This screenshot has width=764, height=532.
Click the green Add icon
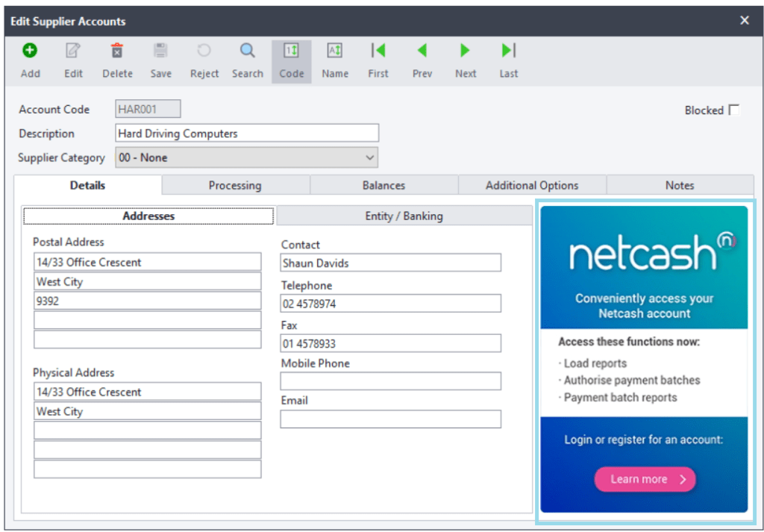(x=30, y=50)
